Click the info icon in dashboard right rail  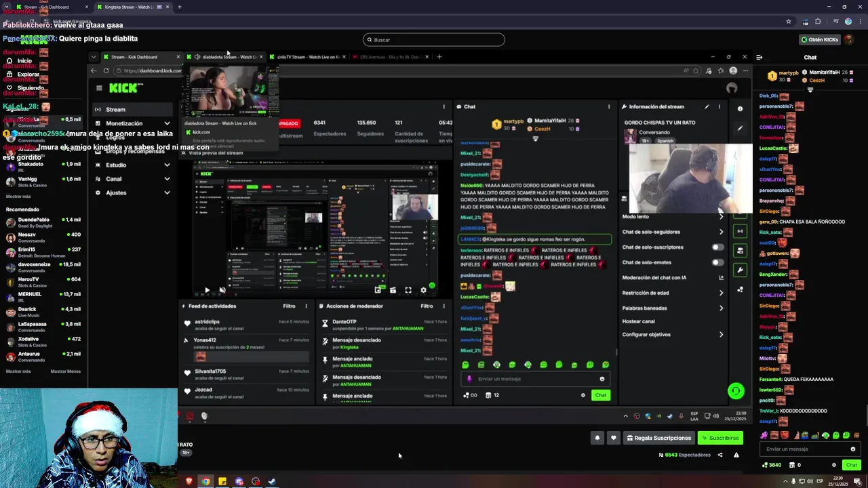click(740, 108)
